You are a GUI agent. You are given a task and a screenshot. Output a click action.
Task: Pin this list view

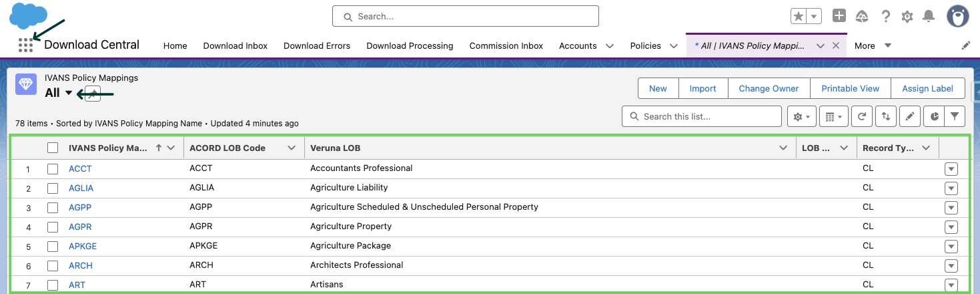pyautogui.click(x=93, y=94)
